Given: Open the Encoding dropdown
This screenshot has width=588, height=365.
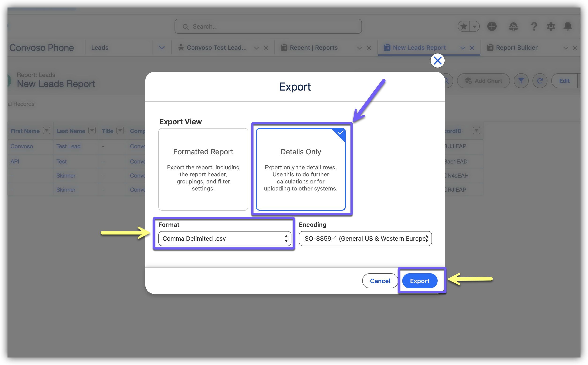Looking at the screenshot, I should (x=365, y=239).
